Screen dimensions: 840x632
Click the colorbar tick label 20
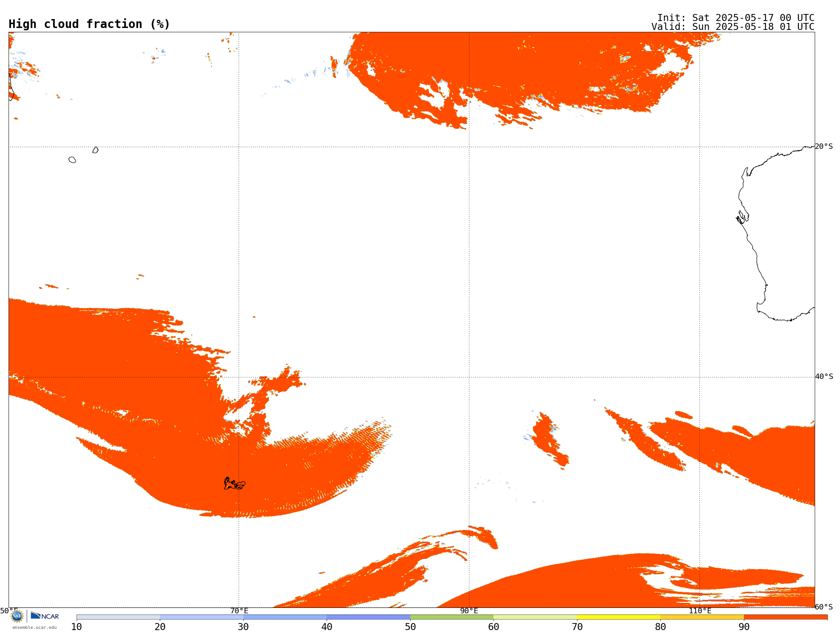point(160,627)
